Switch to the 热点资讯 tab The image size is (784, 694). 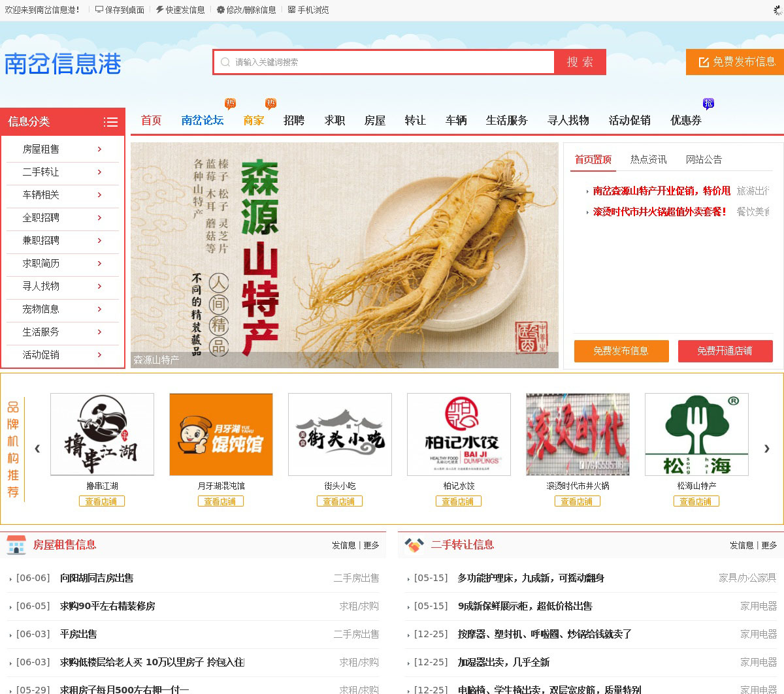point(649,160)
